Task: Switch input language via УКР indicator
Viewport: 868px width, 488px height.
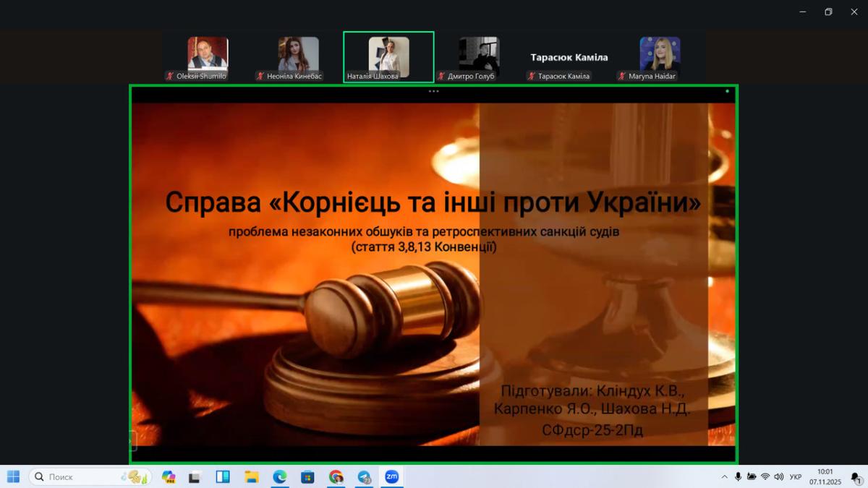Action: tap(796, 477)
